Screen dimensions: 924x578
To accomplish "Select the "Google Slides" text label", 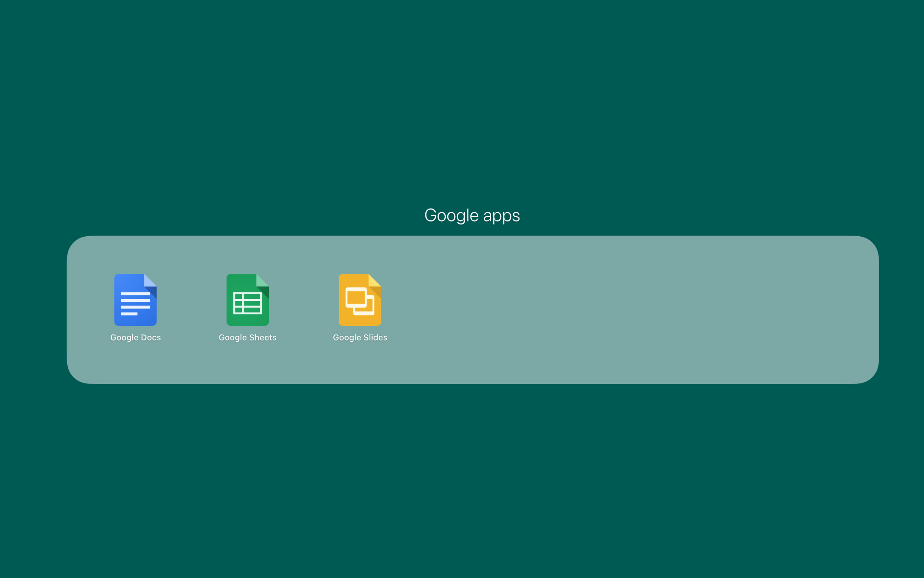I will pos(360,338).
